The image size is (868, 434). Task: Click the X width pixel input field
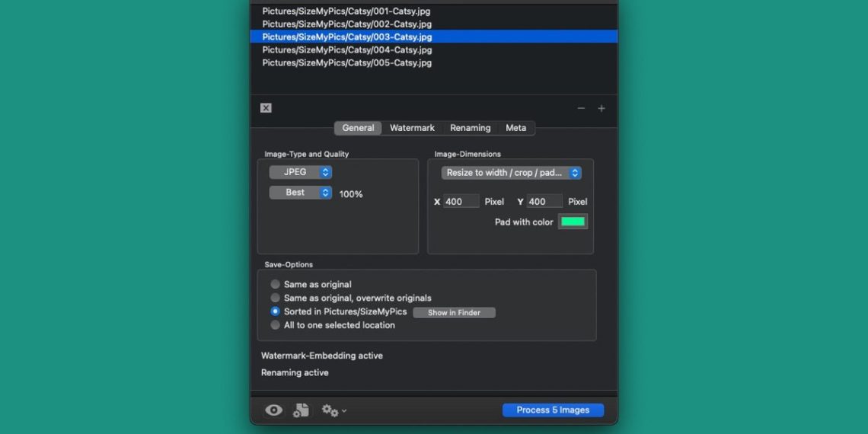pyautogui.click(x=461, y=202)
